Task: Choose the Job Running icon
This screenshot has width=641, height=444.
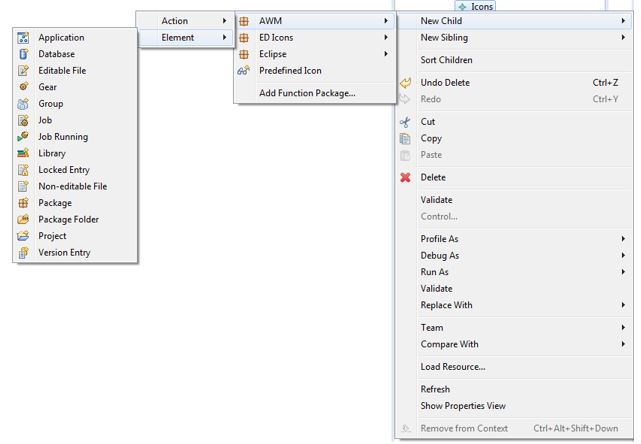Action: coord(23,137)
